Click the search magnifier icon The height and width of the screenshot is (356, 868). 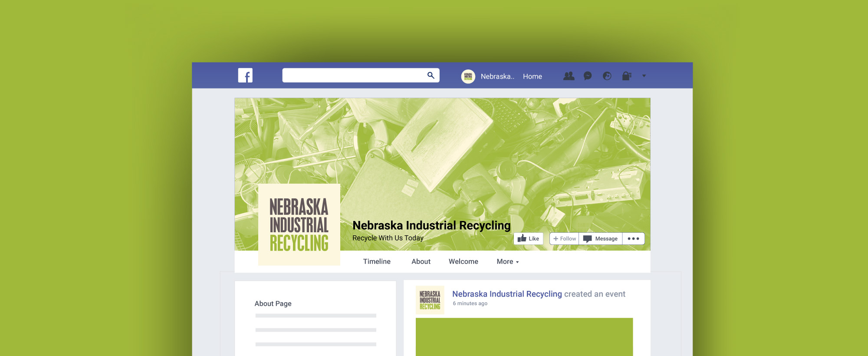(431, 76)
